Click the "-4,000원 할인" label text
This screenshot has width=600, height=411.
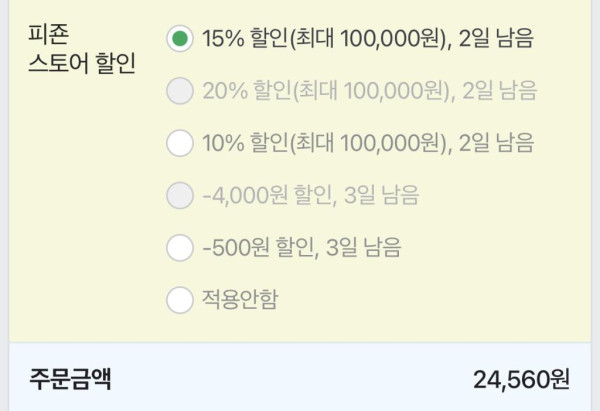[x=262, y=196]
